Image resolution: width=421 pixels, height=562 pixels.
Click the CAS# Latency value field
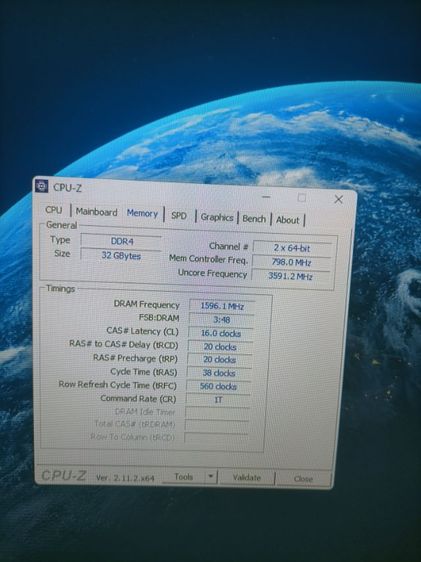click(x=220, y=333)
